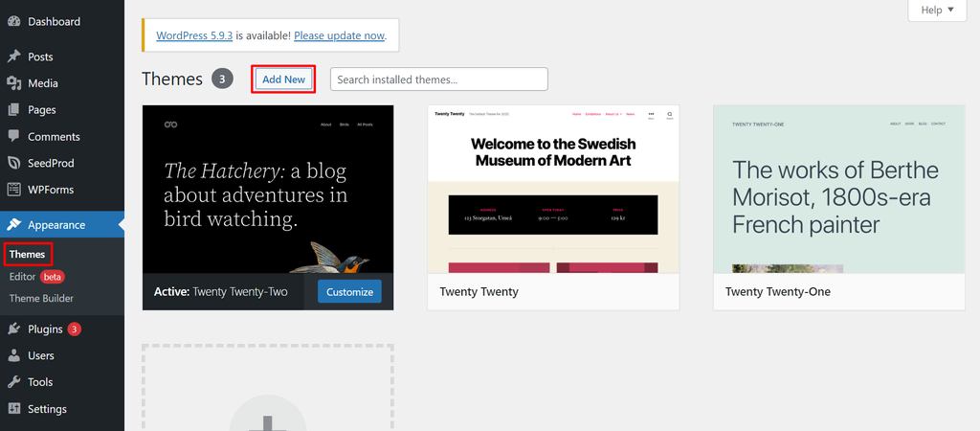Click the WPForms icon
Screen dimensions: 980x431
tap(13, 190)
